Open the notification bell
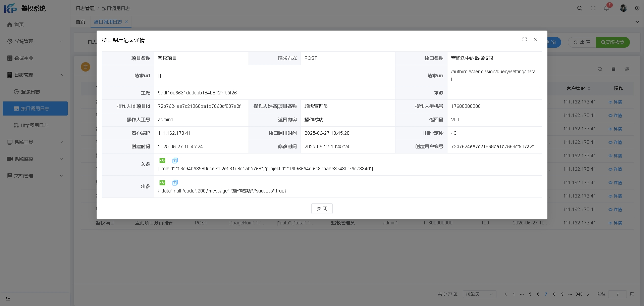 click(x=606, y=8)
